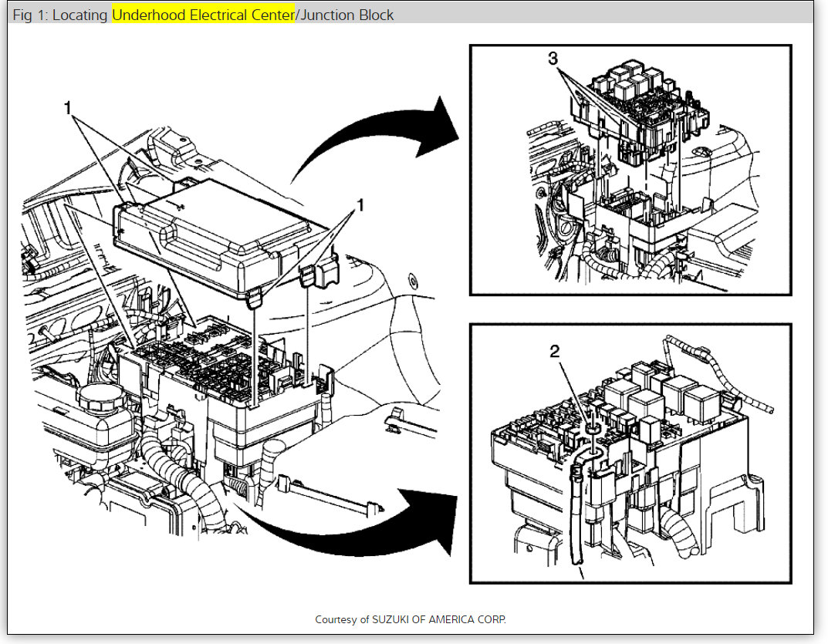Screen dimensions: 828x644
Task: Click callout number 1 beside cover clips
Action: point(360,205)
